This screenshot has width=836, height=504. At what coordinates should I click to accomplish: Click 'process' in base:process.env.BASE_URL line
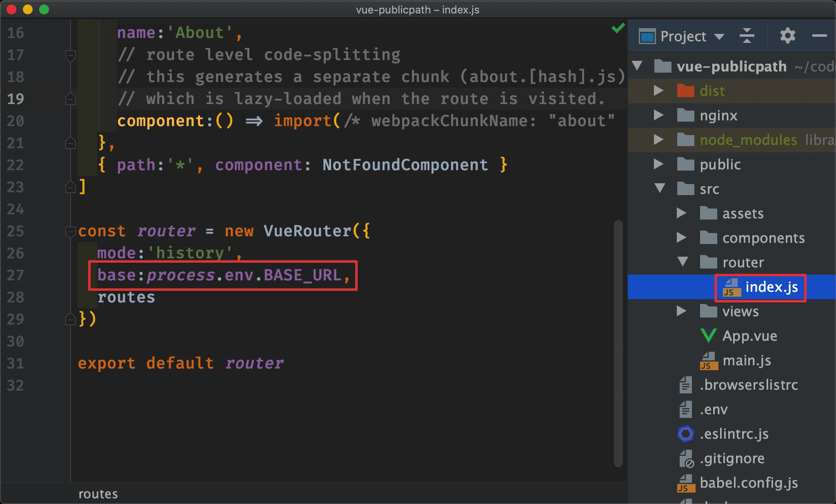point(181,275)
